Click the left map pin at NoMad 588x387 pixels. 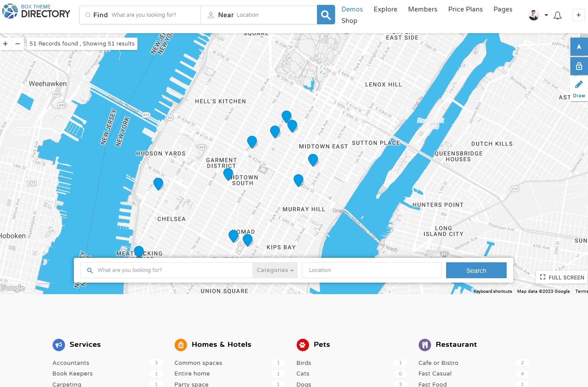233,236
